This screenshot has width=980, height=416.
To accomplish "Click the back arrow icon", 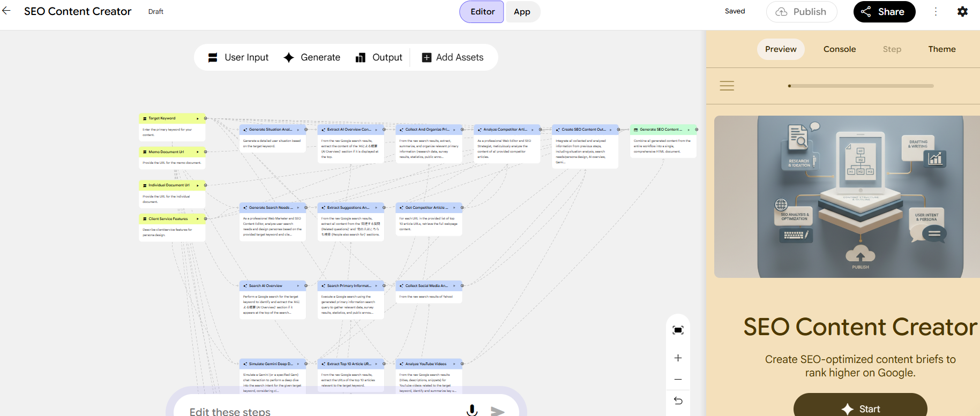I will [6, 11].
